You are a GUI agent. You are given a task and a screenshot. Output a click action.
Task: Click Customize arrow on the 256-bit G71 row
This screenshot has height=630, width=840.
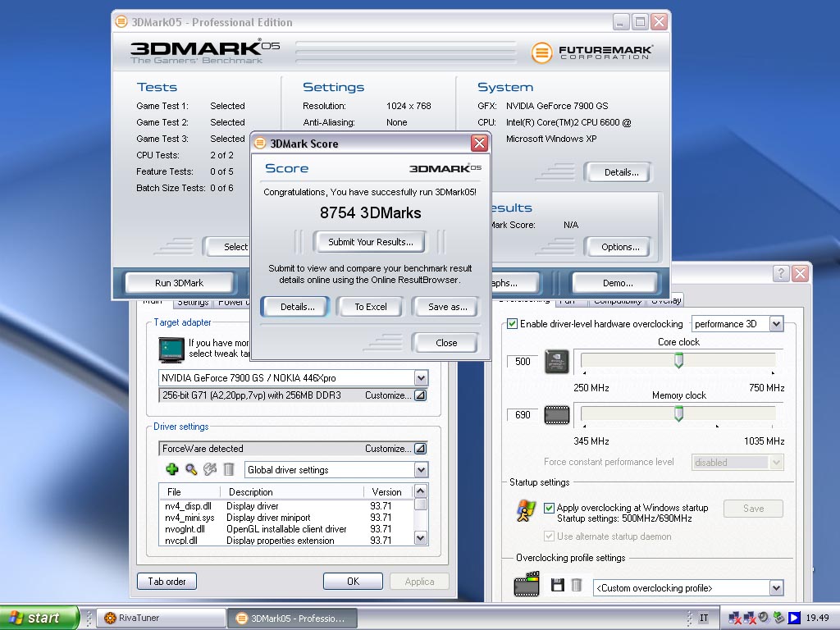421,395
